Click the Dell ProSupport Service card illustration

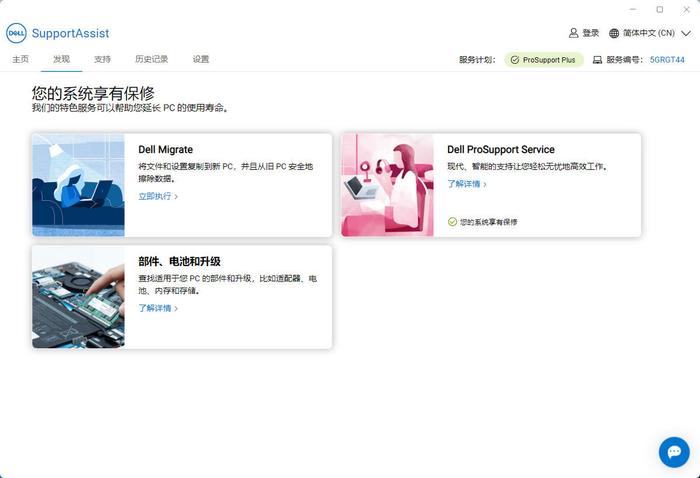[387, 185]
